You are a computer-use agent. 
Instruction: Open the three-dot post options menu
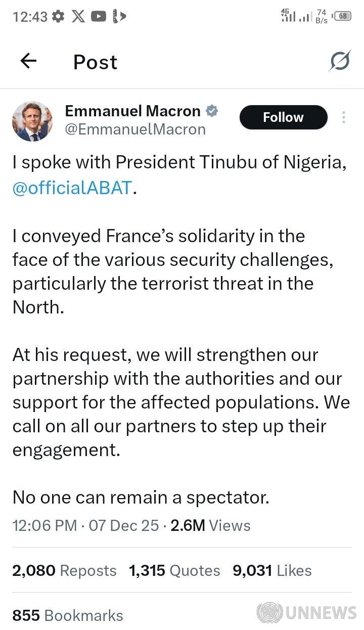tap(344, 117)
